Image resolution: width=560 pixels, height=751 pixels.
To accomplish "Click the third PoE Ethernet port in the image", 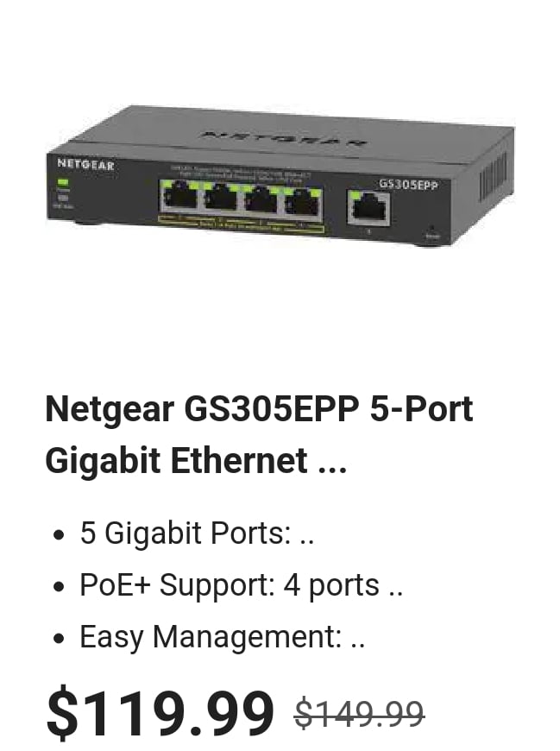I will pos(261,199).
